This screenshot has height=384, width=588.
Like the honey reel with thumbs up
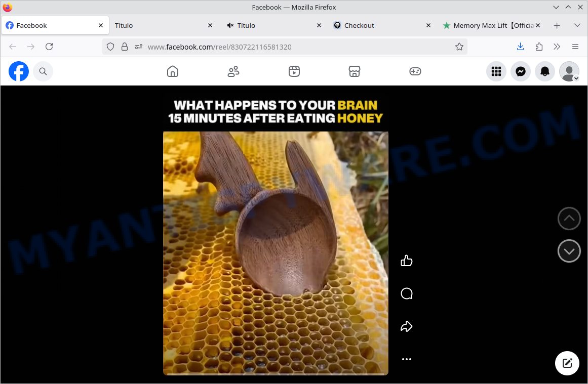tap(406, 261)
